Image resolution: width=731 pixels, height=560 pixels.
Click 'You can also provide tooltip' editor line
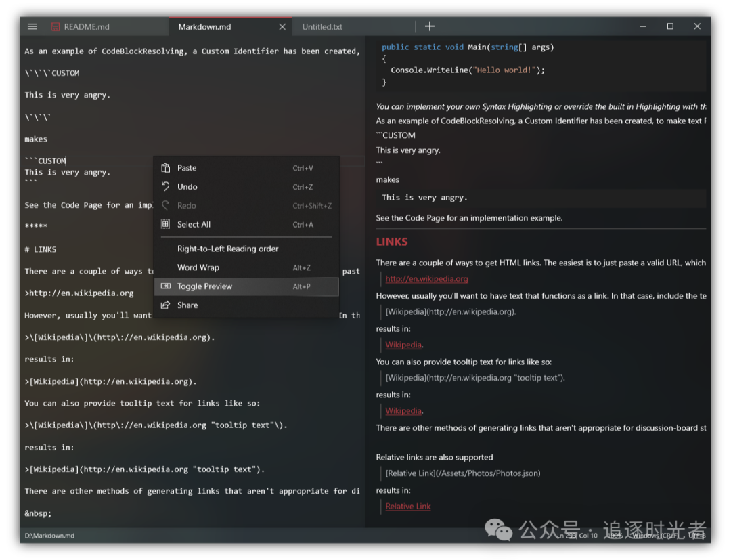coord(142,404)
